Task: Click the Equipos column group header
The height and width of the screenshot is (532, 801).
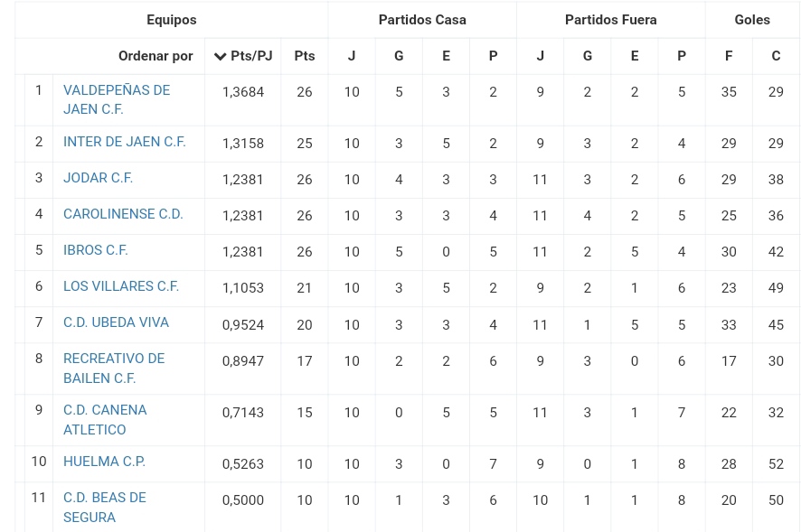Action: 172,20
